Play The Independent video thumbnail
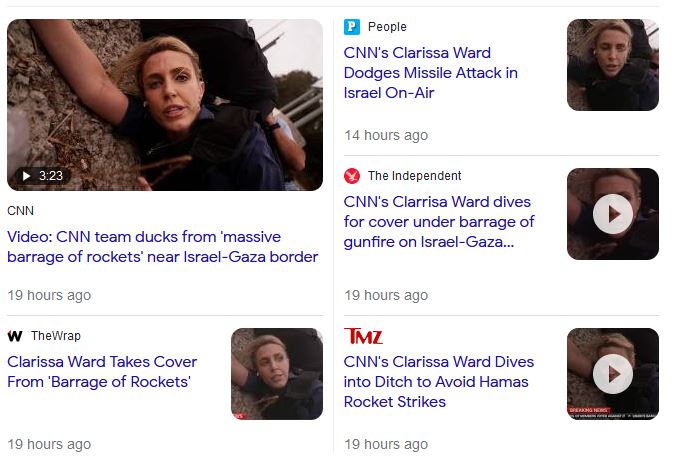677x465 pixels. coord(613,214)
